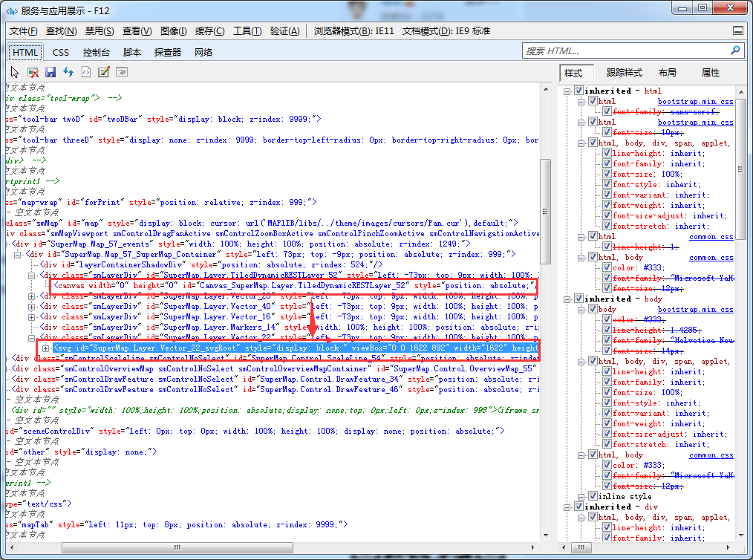Open the 图像(I) menu
Screen dimensions: 753x560
[173, 31]
